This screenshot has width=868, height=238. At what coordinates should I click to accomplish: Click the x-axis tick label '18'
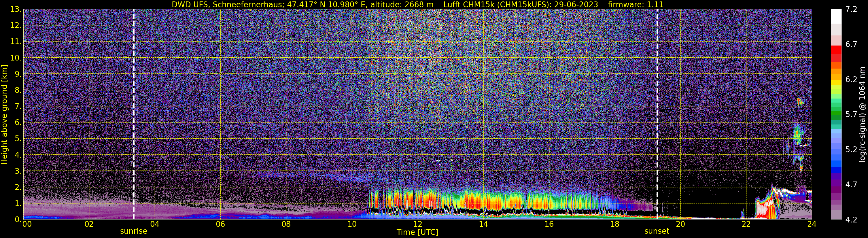click(x=614, y=224)
